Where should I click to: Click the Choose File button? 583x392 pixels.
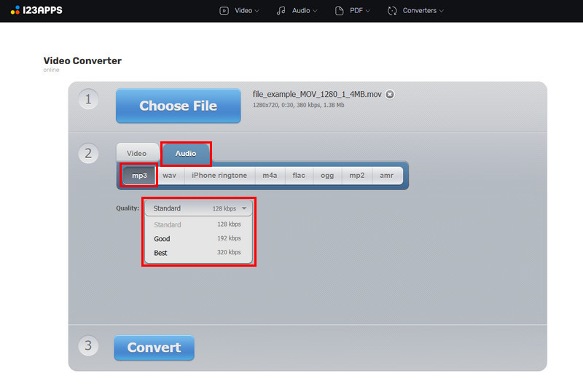(178, 106)
